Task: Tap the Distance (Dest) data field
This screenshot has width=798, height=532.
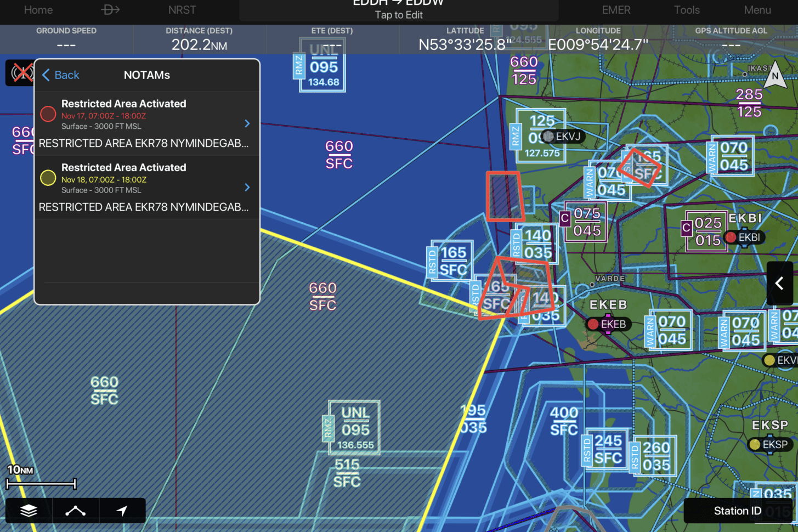Action: 199,39
